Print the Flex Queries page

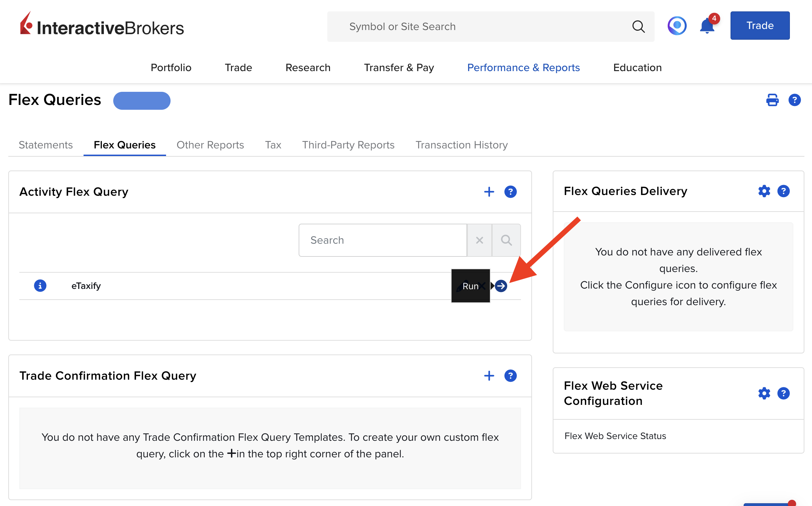(x=772, y=100)
